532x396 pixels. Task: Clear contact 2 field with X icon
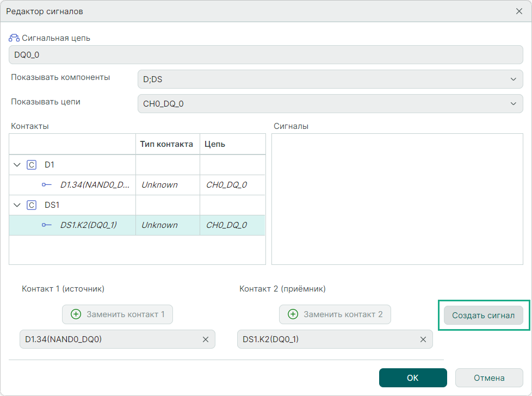[x=423, y=339]
